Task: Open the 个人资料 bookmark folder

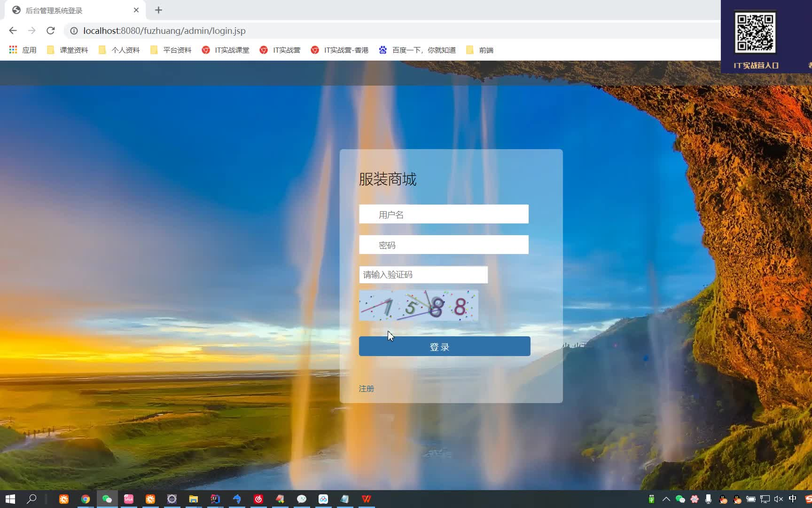Action: pos(119,50)
